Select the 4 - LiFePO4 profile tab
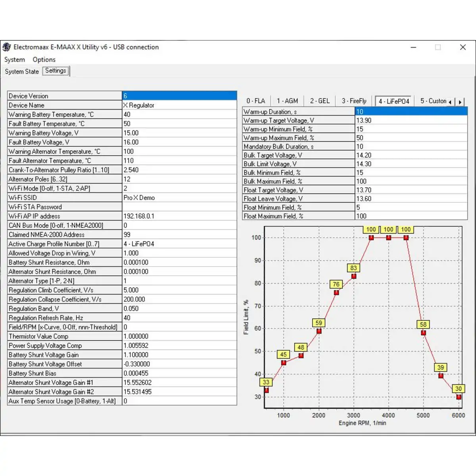 click(x=394, y=101)
